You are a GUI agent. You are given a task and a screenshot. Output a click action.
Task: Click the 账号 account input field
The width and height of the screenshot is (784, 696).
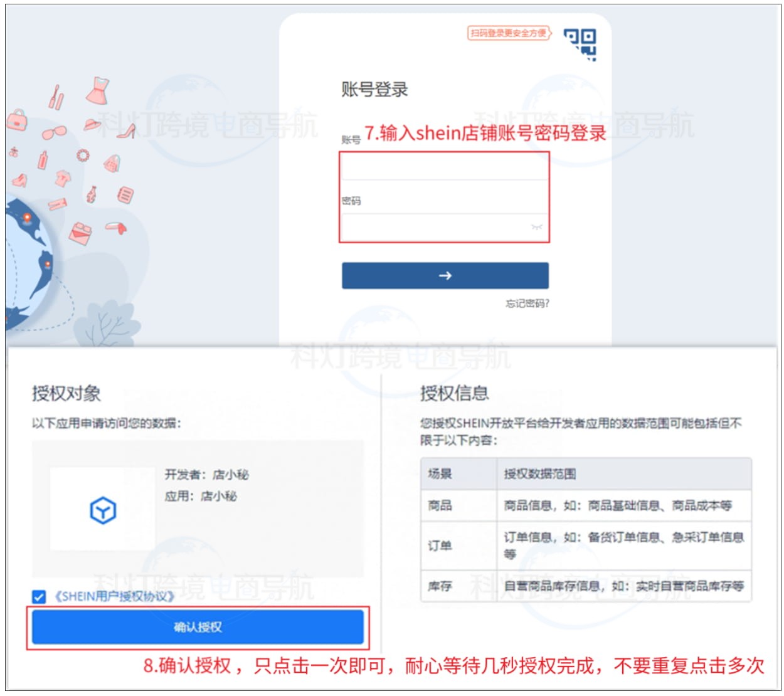tap(445, 166)
